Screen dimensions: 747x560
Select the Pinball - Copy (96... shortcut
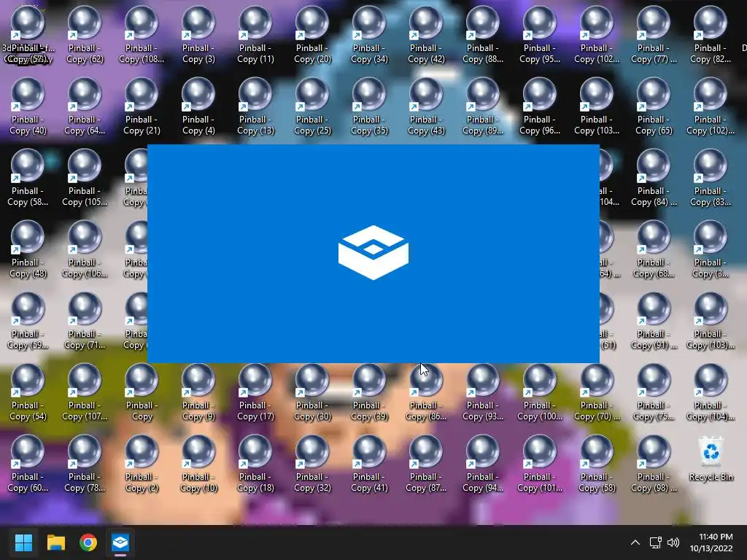[540, 106]
